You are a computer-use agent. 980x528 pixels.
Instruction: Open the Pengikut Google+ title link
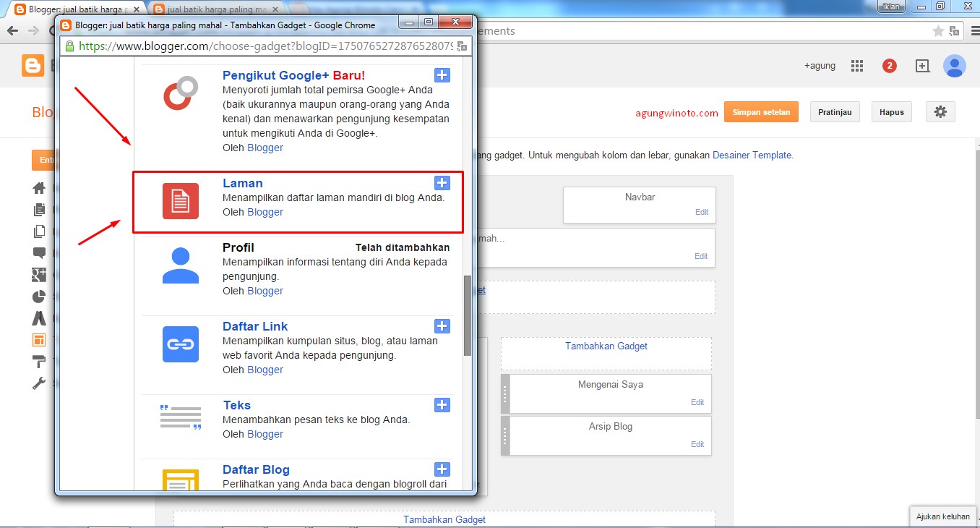pos(276,75)
